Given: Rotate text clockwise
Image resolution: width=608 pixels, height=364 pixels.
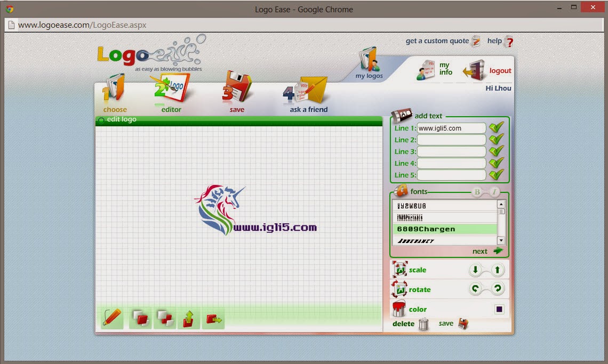Looking at the screenshot, I should 497,289.
